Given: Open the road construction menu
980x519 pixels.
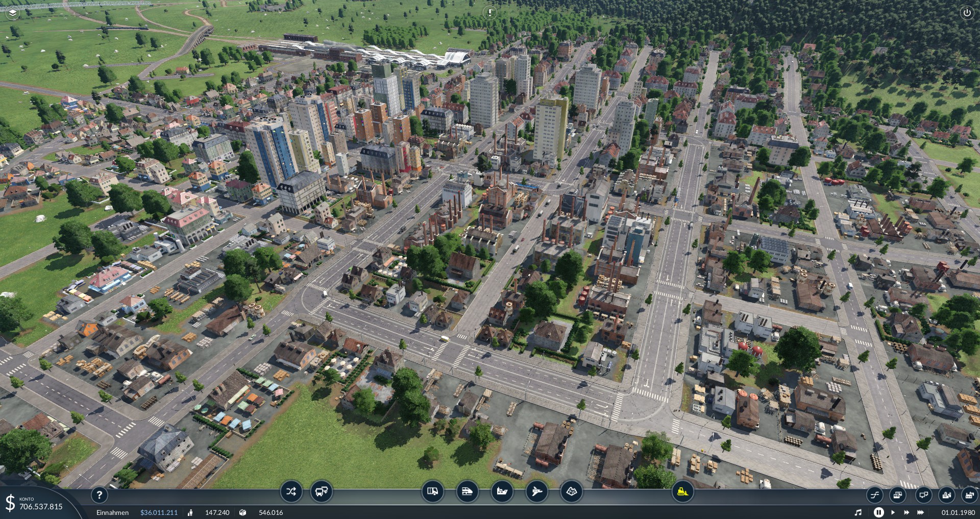Looking at the screenshot, I should [x=432, y=492].
